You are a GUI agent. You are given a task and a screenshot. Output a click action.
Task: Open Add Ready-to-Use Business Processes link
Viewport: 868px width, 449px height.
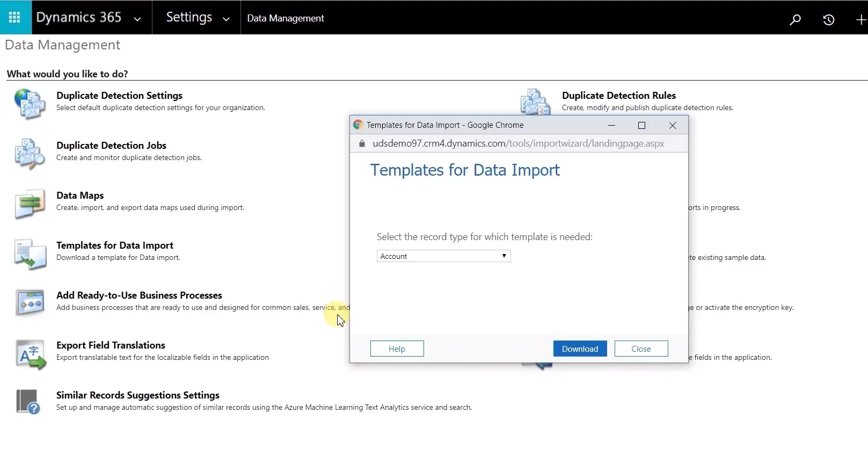[139, 295]
